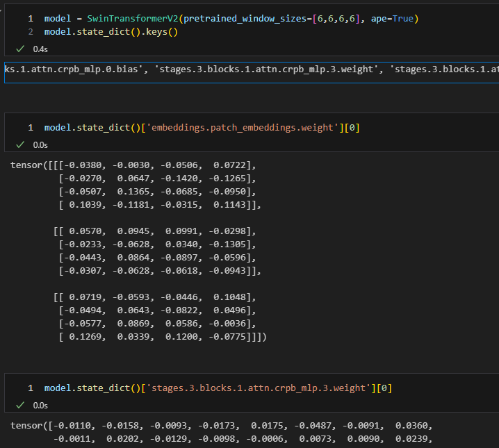Click the success checkmark next to 0.4s

click(x=20, y=49)
